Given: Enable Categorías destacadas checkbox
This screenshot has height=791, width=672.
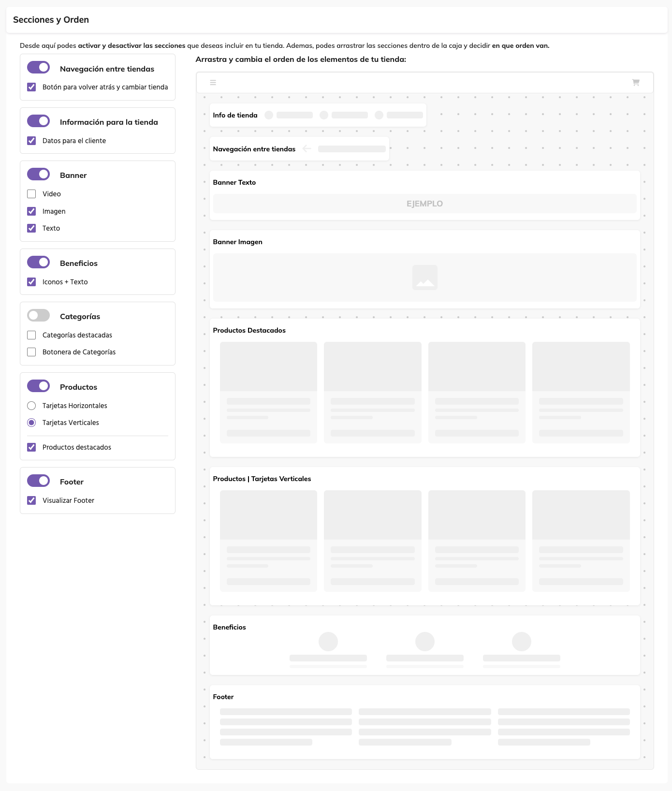Looking at the screenshot, I should (31, 335).
